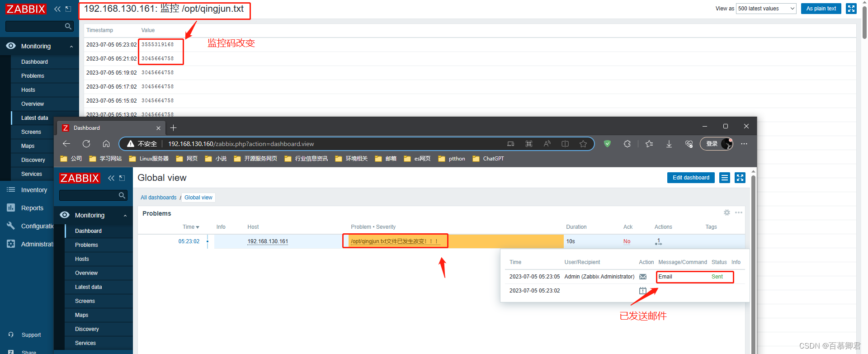The image size is (868, 354).
Task: Open the Problems widget three-dots menu
Action: click(x=739, y=212)
